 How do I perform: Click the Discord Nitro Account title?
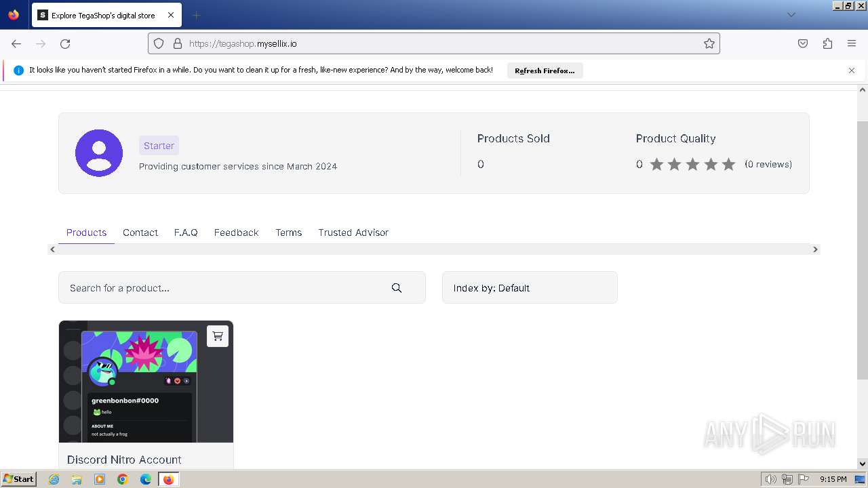pos(124,460)
